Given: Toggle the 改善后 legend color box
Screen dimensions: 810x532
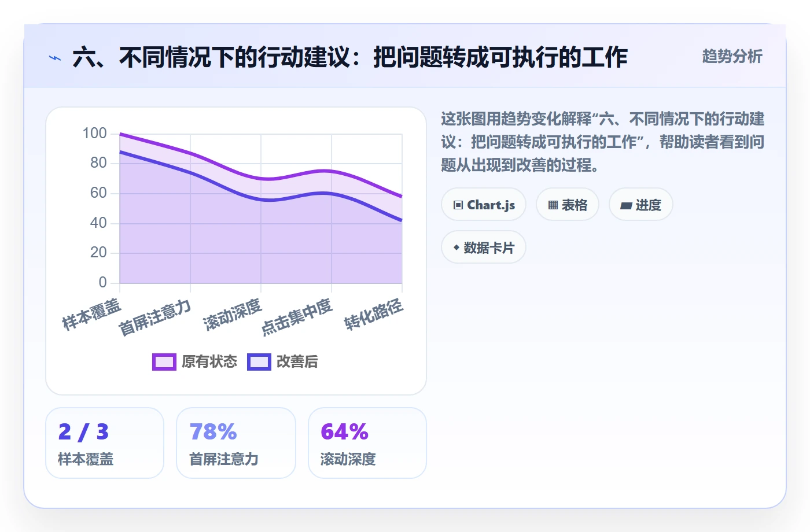Looking at the screenshot, I should [259, 362].
